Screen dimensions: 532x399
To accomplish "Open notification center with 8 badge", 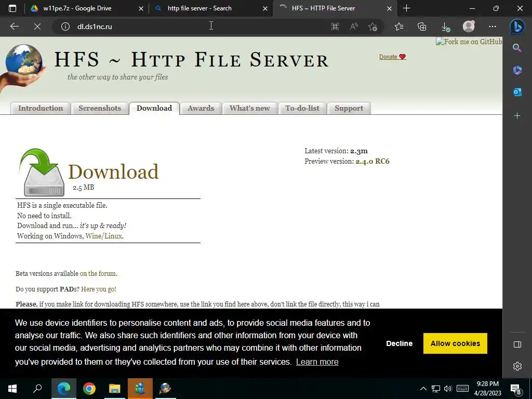I will pyautogui.click(x=516, y=389).
